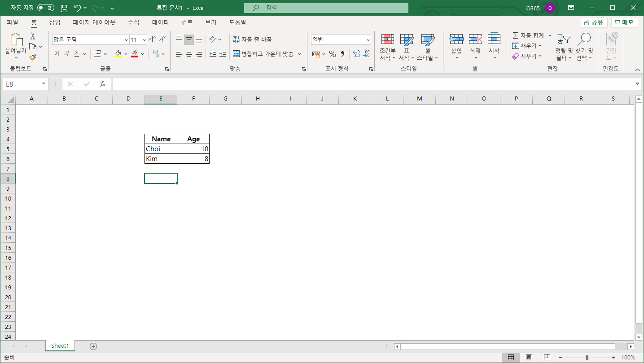The height and width of the screenshot is (363, 644).
Task: Open Format as Table (표 서식)
Action: pyautogui.click(x=406, y=47)
